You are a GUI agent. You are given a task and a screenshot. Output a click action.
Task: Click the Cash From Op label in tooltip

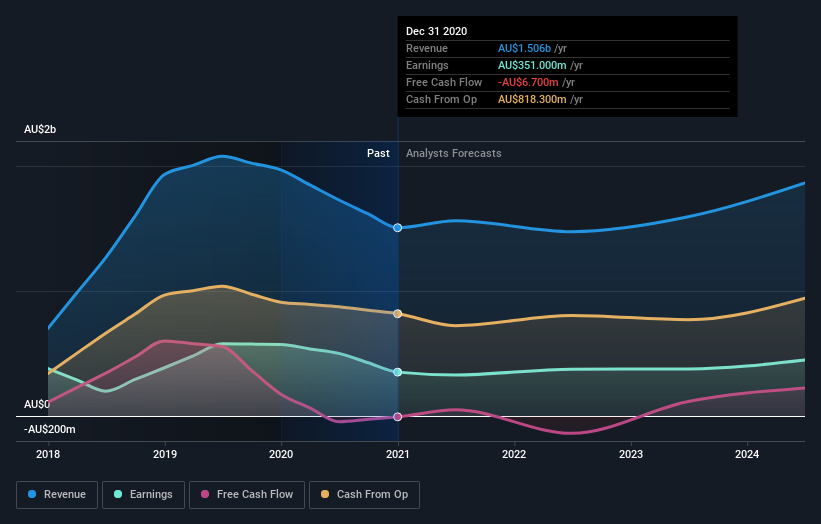[441, 99]
